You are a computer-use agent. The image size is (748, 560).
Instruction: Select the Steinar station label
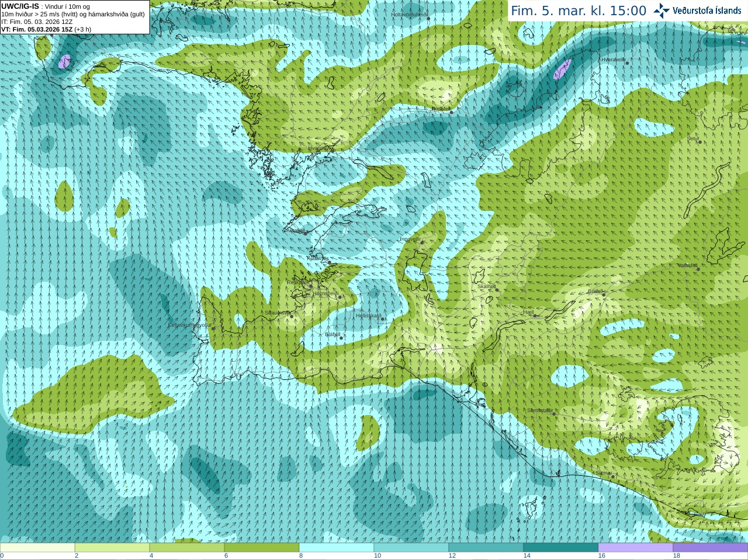coord(603,473)
